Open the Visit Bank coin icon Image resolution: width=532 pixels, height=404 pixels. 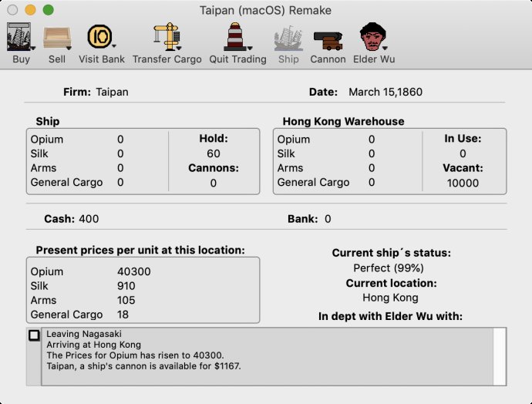tap(99, 36)
